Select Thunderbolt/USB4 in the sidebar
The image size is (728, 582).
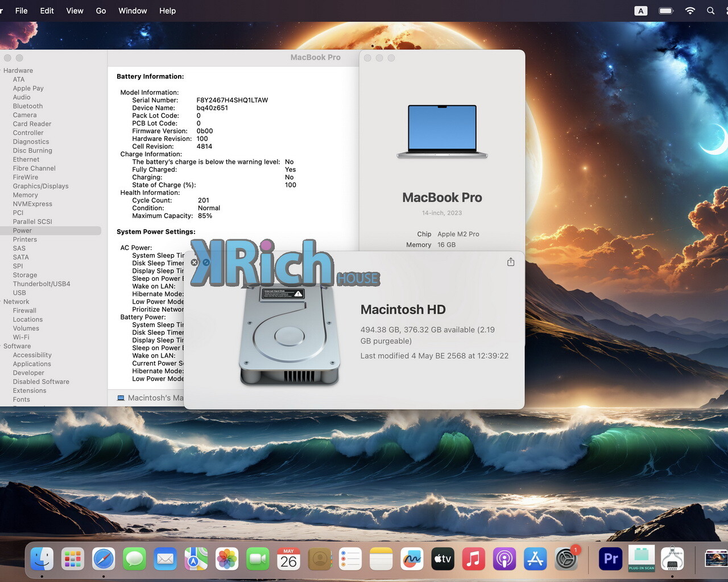tap(42, 284)
